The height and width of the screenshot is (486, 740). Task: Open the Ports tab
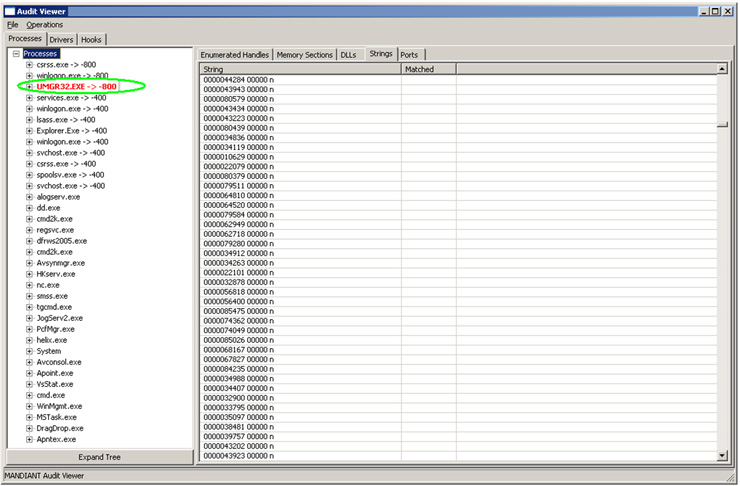click(409, 55)
